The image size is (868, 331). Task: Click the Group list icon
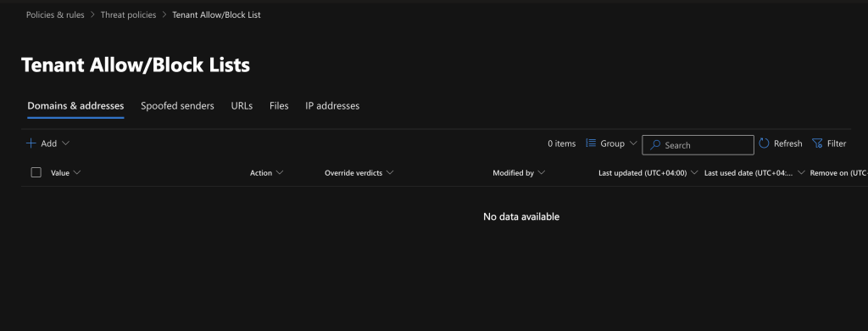tap(591, 143)
